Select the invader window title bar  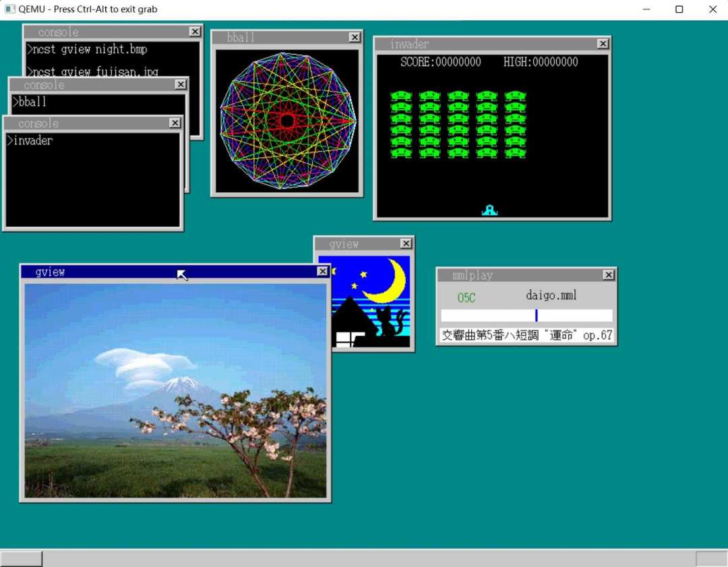click(492, 44)
